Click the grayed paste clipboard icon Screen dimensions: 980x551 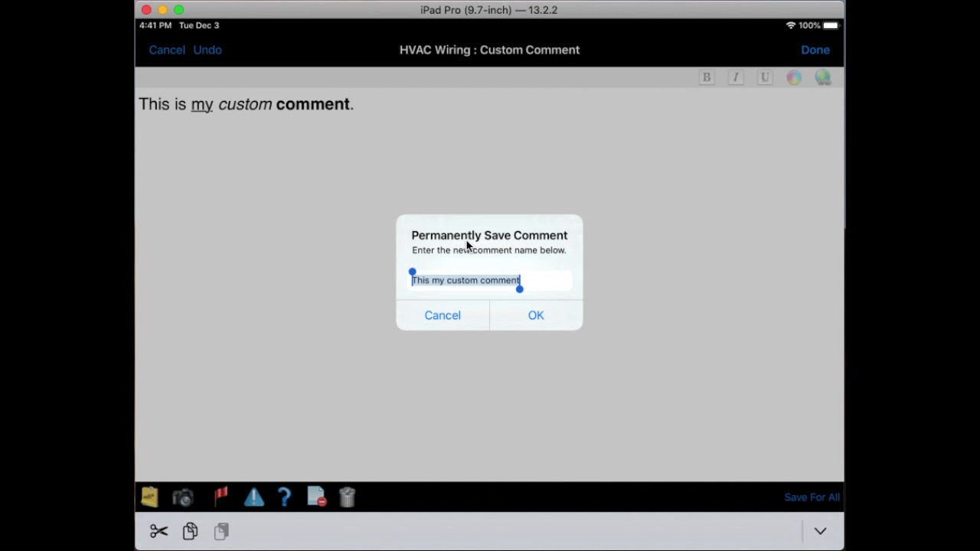coord(221,531)
